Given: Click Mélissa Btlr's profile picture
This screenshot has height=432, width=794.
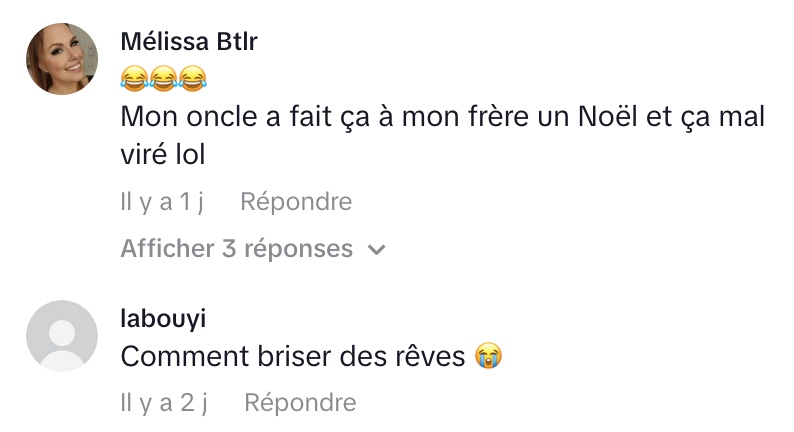Looking at the screenshot, I should [x=62, y=59].
